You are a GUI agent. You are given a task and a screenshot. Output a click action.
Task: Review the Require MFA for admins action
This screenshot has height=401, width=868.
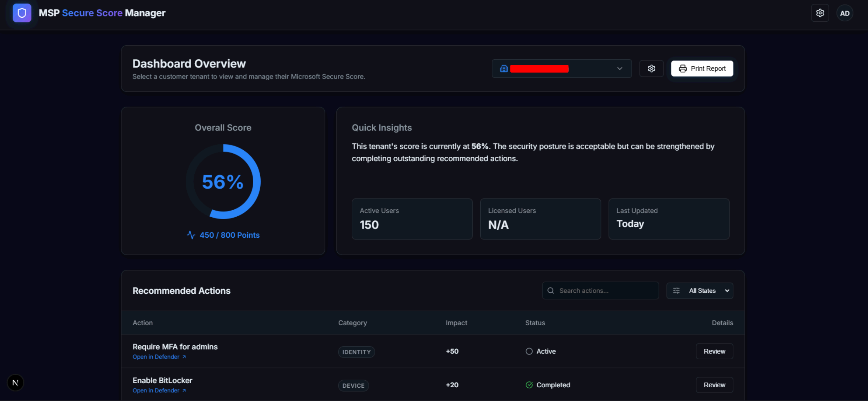coord(714,351)
